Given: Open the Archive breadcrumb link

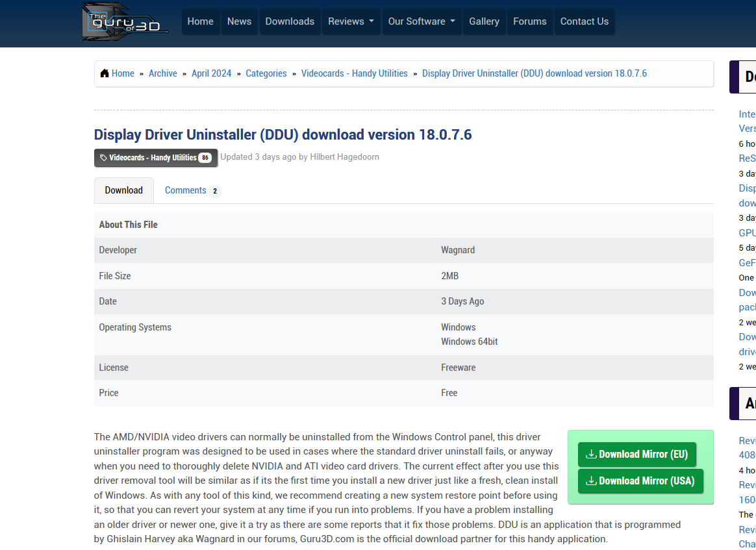Looking at the screenshot, I should (162, 73).
